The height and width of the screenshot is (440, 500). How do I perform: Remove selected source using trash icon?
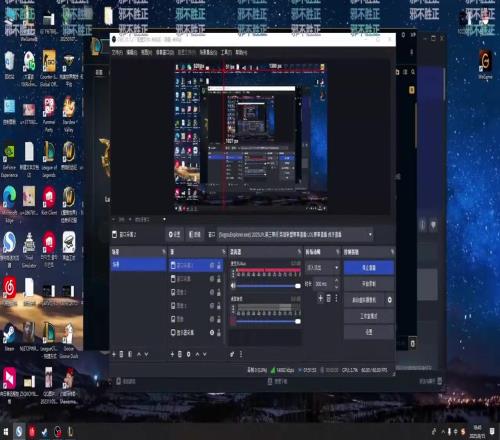pyautogui.click(x=180, y=354)
